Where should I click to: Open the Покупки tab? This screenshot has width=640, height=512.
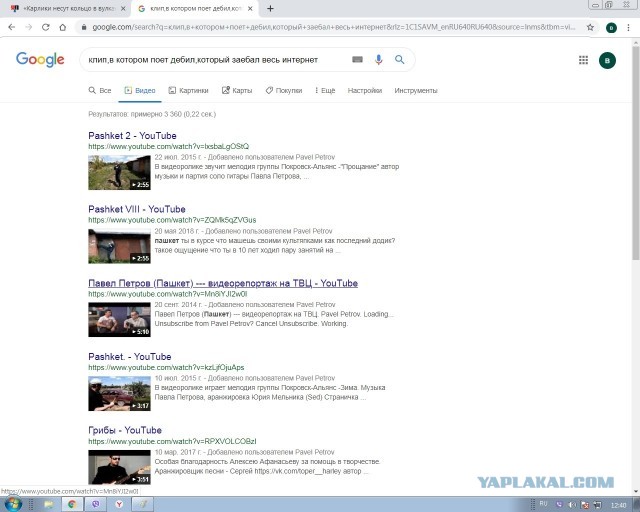[284, 91]
